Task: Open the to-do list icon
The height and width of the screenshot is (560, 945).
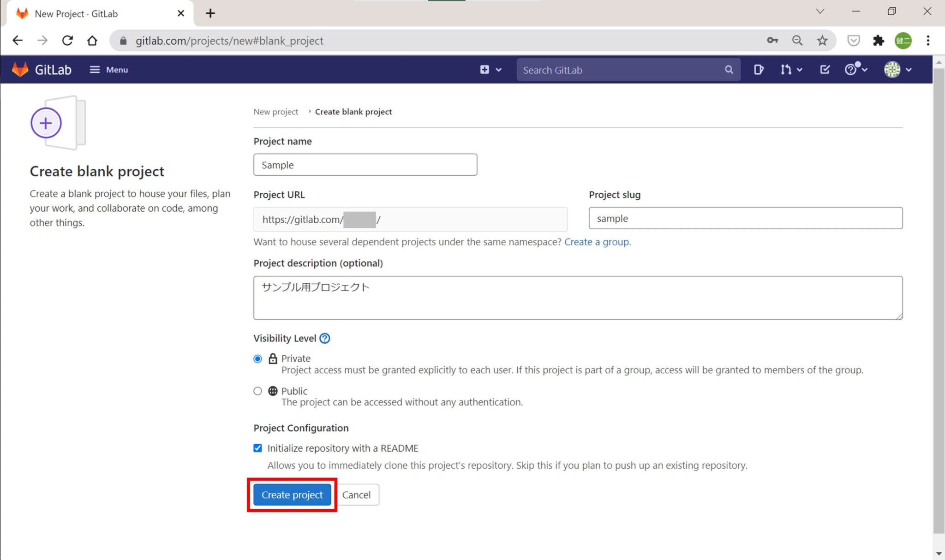Action: point(825,69)
